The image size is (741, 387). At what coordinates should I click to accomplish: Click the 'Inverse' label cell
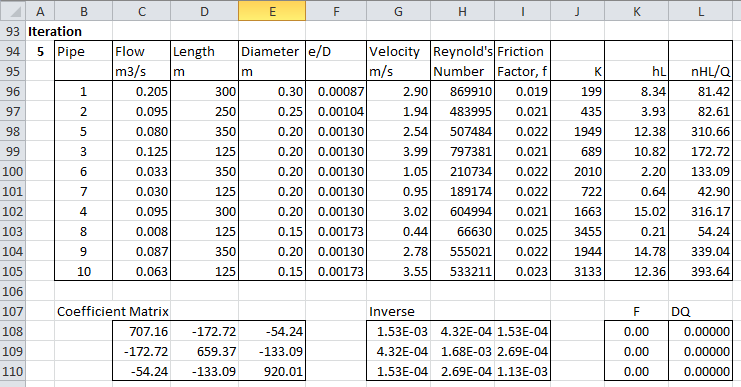[398, 311]
